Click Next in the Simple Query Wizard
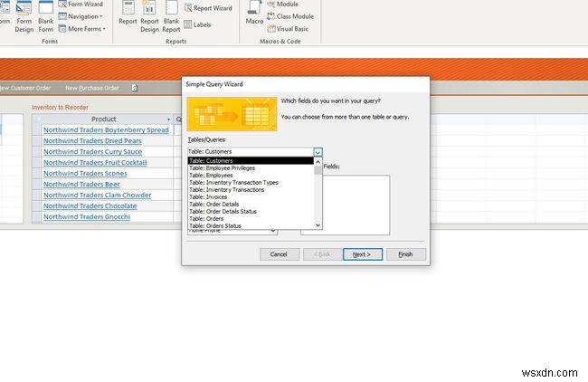Image resolution: width=588 pixels, height=382 pixels. pos(363,254)
